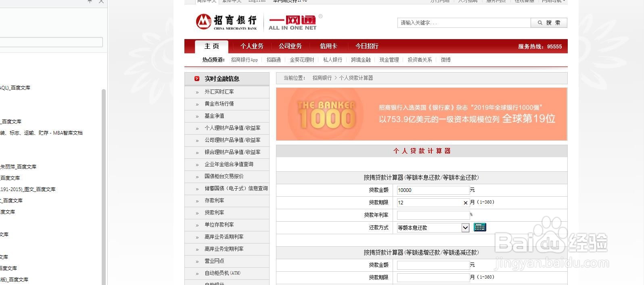Click the 搜索 search button
The width and height of the screenshot is (644, 285).
click(549, 23)
